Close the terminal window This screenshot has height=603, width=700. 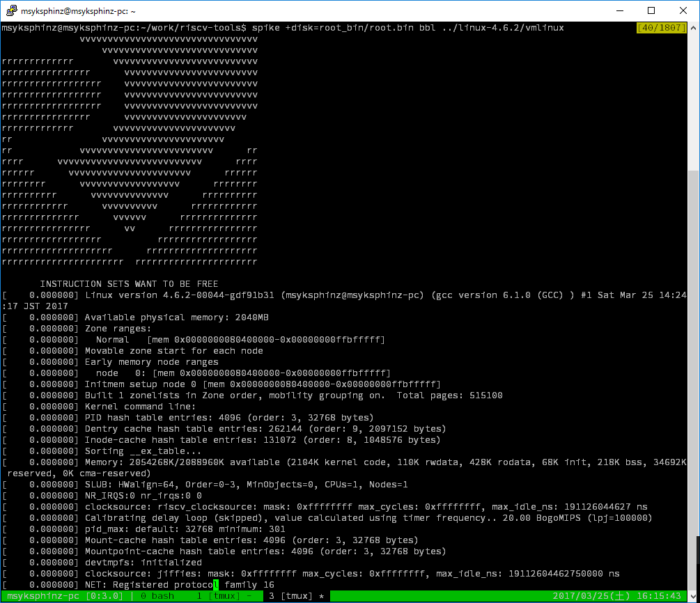tap(683, 10)
